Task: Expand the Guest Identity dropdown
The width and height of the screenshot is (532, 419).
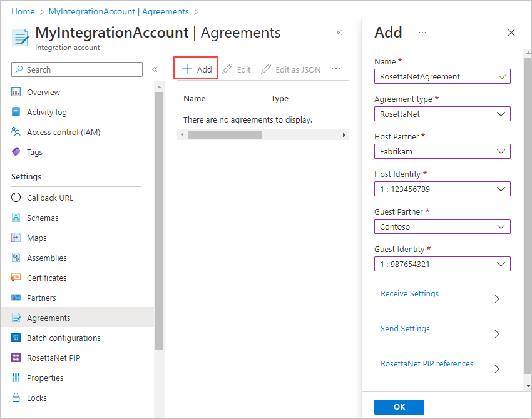Action: [442, 264]
